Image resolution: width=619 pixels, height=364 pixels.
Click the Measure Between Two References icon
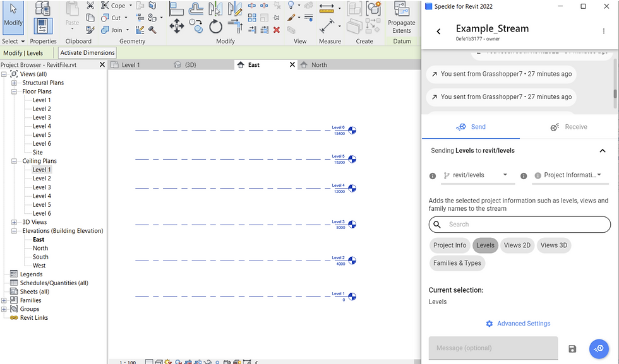(x=327, y=8)
